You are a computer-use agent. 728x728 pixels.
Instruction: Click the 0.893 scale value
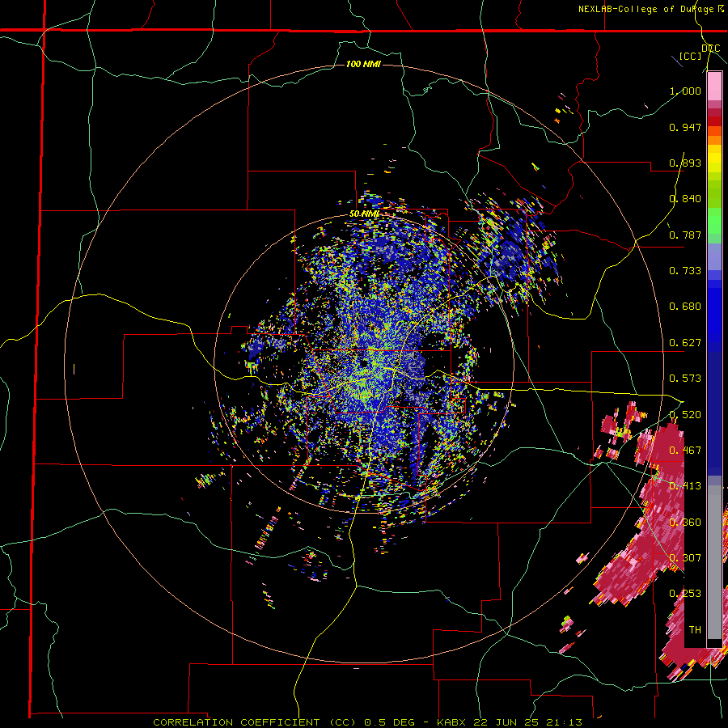[x=685, y=163]
